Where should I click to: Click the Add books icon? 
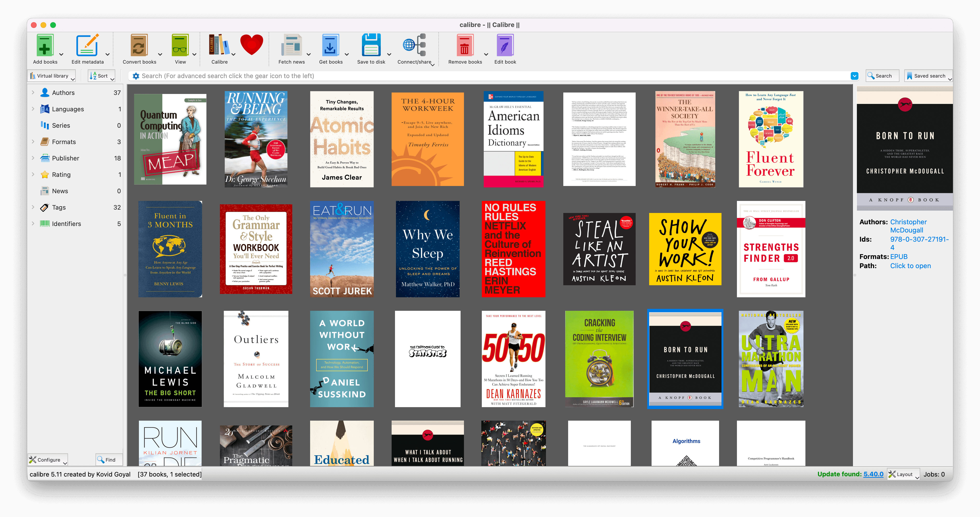pyautogui.click(x=45, y=45)
